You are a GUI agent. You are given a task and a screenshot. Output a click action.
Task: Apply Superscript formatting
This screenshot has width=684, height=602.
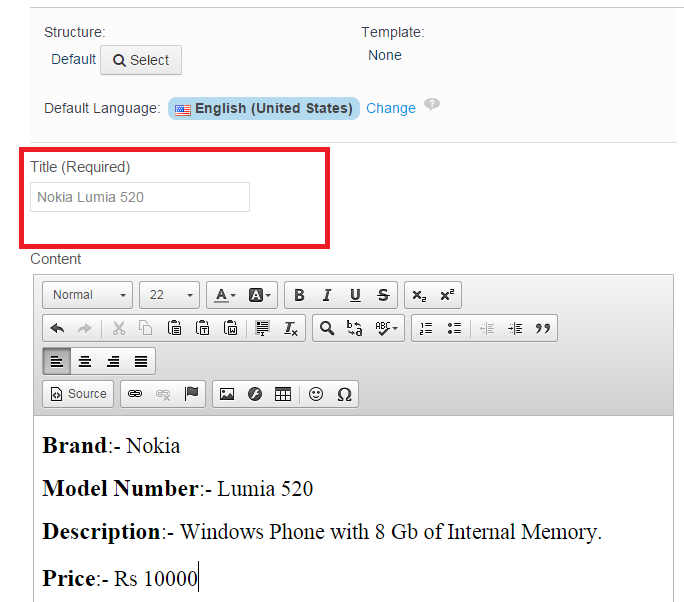[x=447, y=295]
